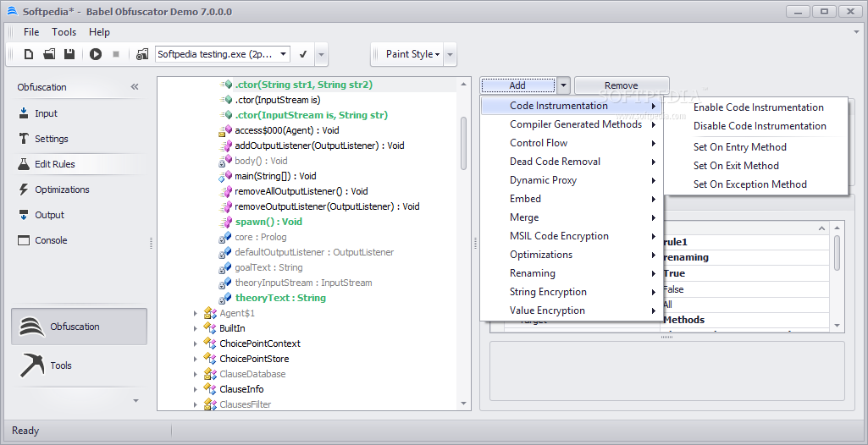Choose Enable Code Instrumentation

point(758,107)
